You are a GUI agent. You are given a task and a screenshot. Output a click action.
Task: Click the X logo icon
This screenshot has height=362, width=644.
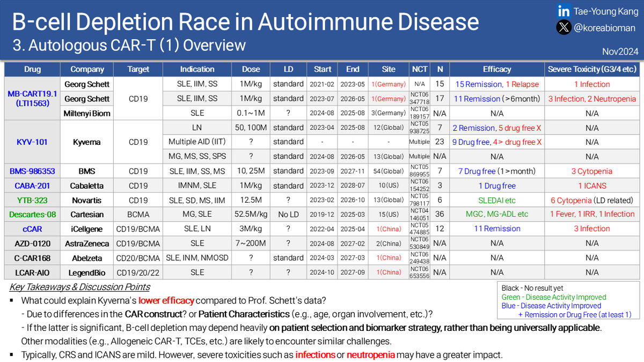[563, 28]
